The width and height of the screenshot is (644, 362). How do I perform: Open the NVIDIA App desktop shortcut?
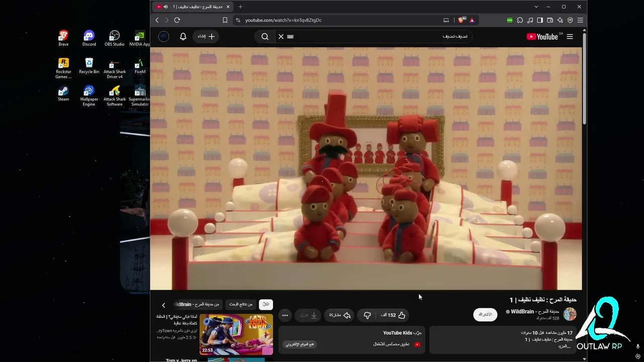(x=140, y=38)
